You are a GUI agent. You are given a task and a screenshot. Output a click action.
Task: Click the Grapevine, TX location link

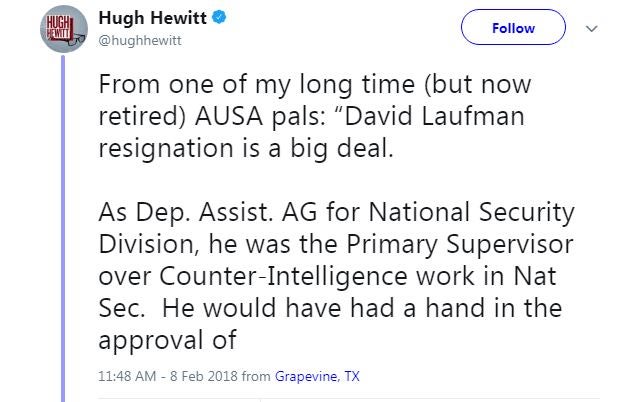click(x=317, y=376)
